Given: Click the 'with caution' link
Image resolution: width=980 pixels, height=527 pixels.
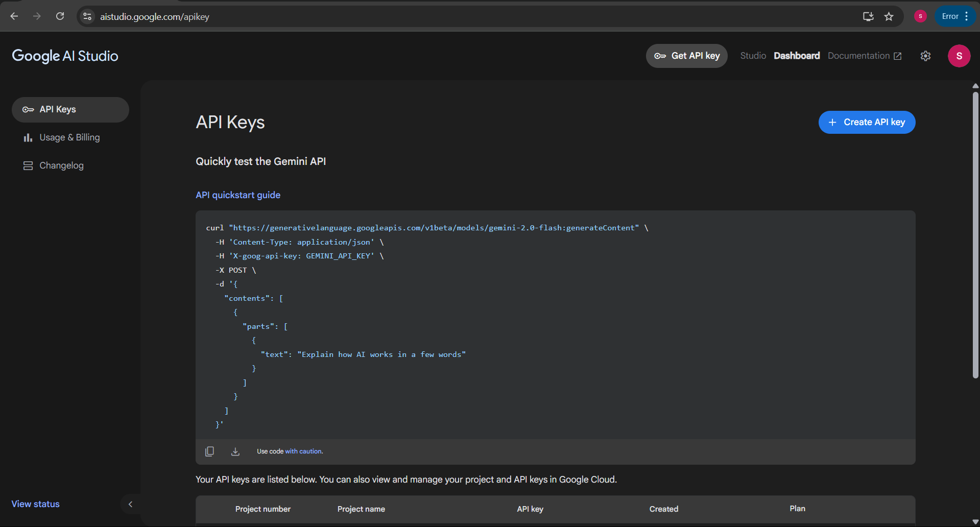Looking at the screenshot, I should (304, 451).
